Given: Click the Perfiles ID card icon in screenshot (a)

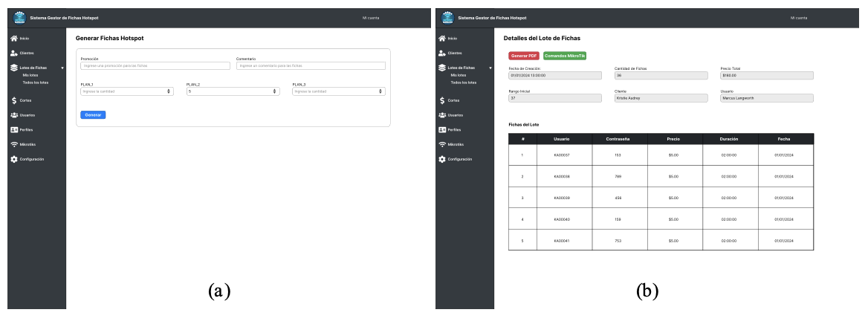Looking at the screenshot, I should tap(14, 129).
